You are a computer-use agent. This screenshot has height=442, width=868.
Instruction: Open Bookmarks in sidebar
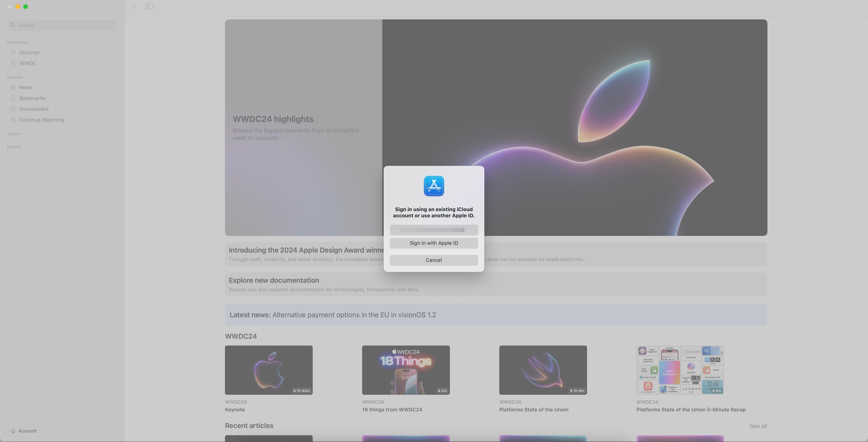[x=32, y=98]
